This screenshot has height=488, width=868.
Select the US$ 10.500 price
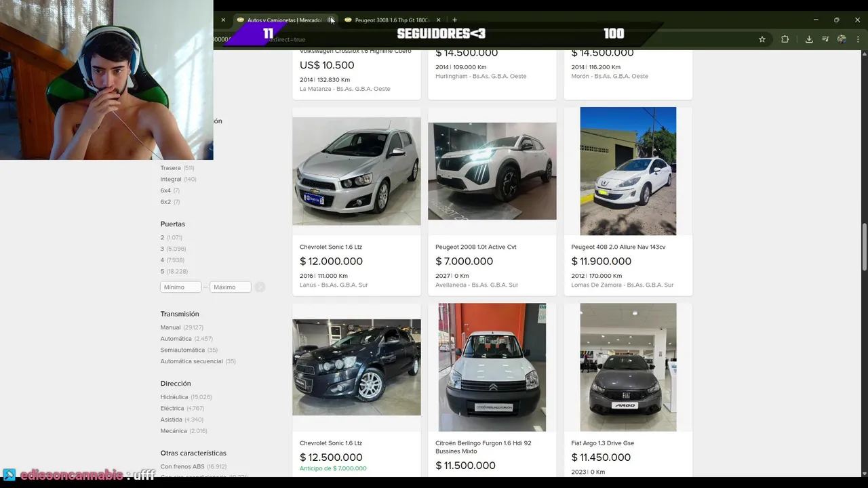point(327,65)
